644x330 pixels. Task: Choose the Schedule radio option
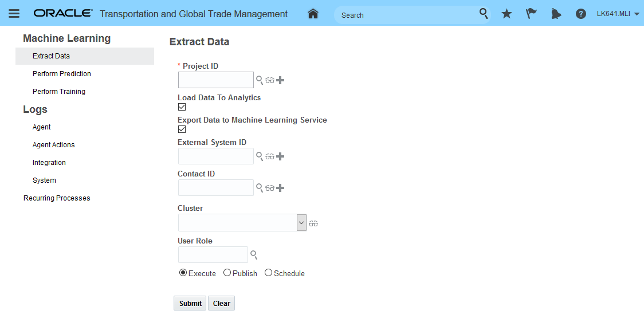pos(268,273)
